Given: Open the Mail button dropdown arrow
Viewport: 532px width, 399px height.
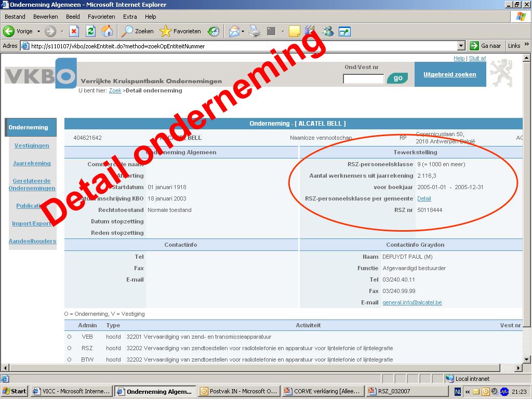Looking at the screenshot, I should tap(243, 31).
